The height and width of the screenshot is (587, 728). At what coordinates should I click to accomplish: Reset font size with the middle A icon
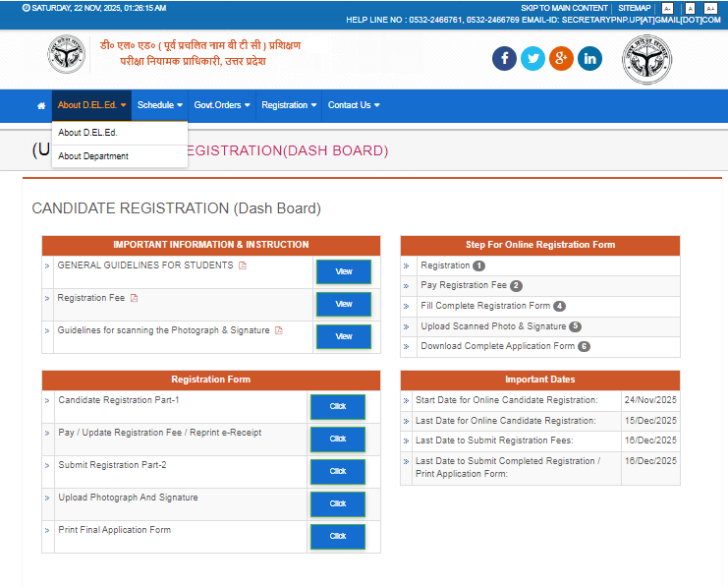coord(690,8)
